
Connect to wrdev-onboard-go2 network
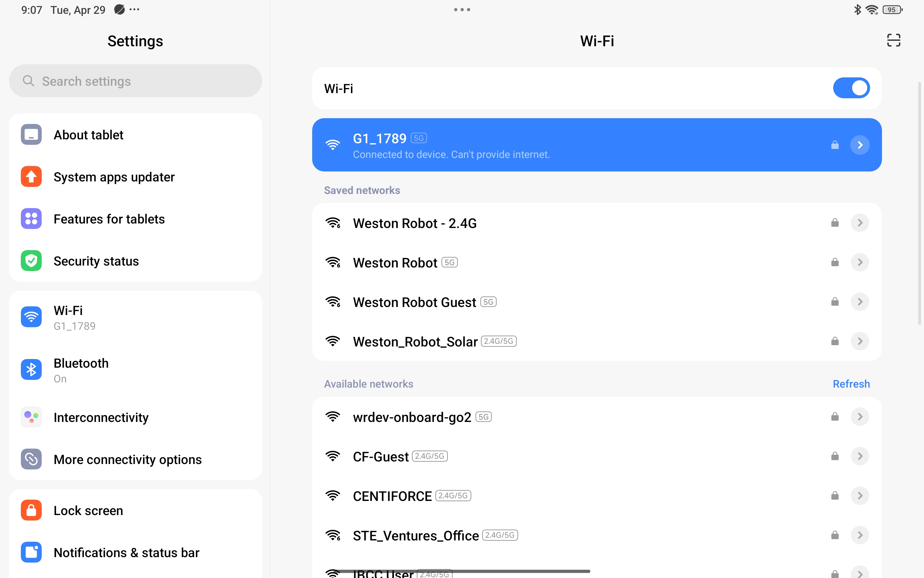(x=597, y=417)
